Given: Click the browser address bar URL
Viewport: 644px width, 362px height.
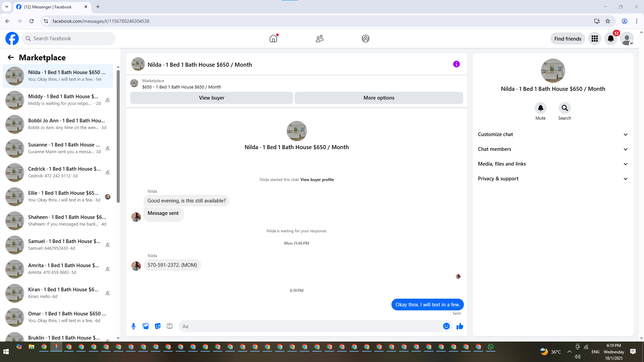Looking at the screenshot, I should coord(101,21).
